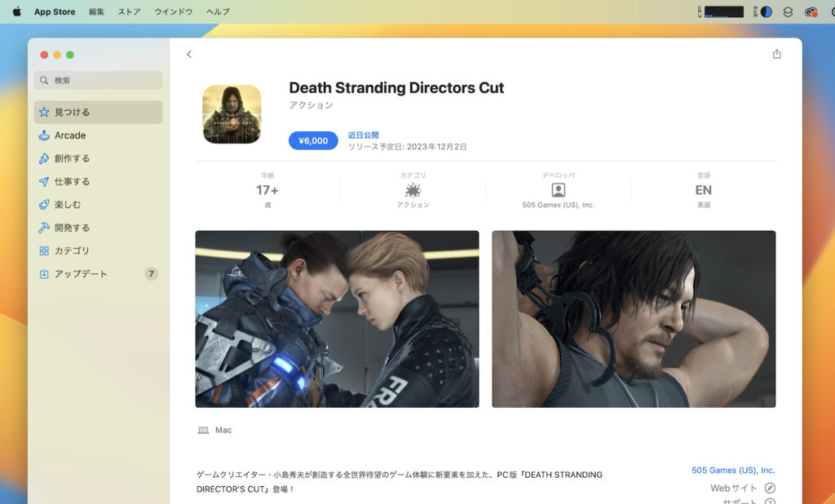Click the サポート question mark icon

770,501
